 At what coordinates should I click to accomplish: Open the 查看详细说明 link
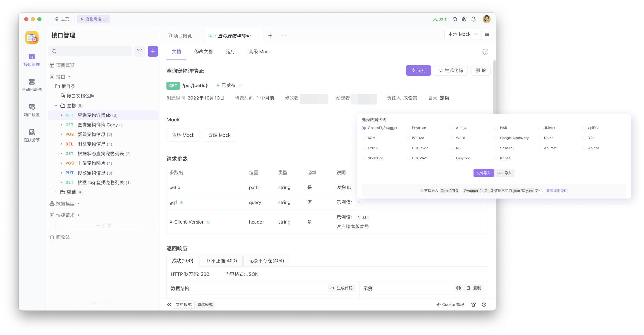point(556,191)
